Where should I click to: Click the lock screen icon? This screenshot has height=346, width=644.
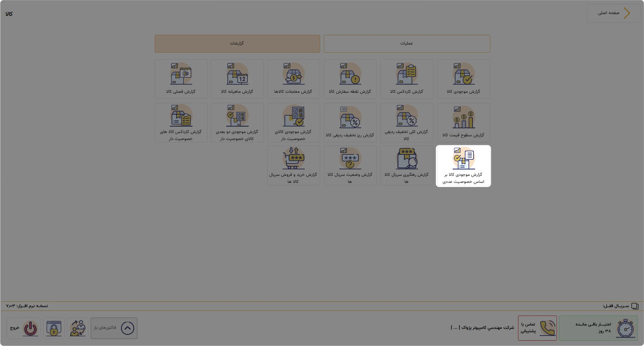[x=54, y=328]
